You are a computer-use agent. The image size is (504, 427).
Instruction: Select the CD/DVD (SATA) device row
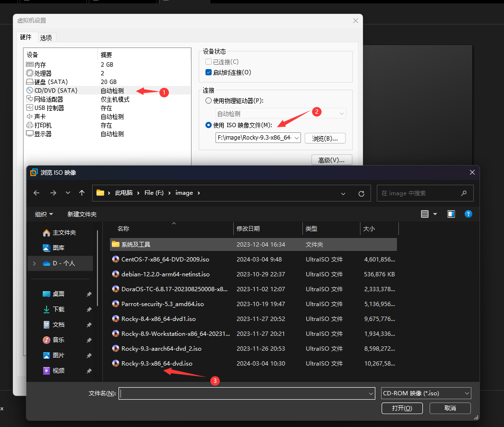pos(107,91)
